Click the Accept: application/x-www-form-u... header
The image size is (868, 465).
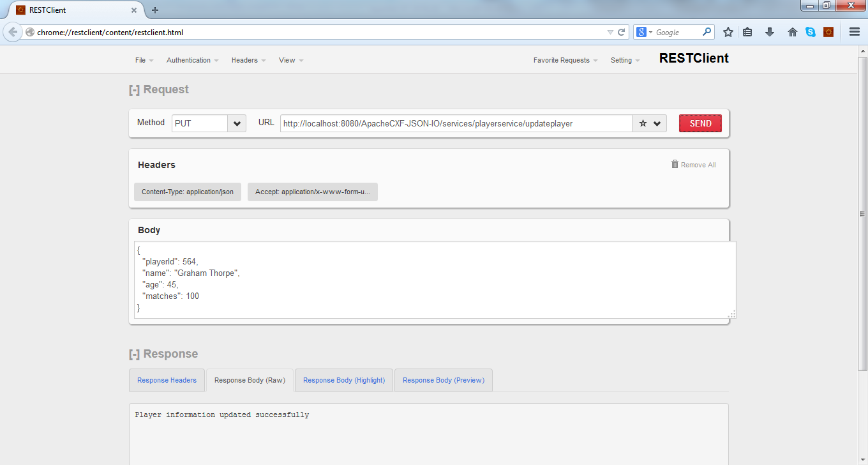point(313,192)
